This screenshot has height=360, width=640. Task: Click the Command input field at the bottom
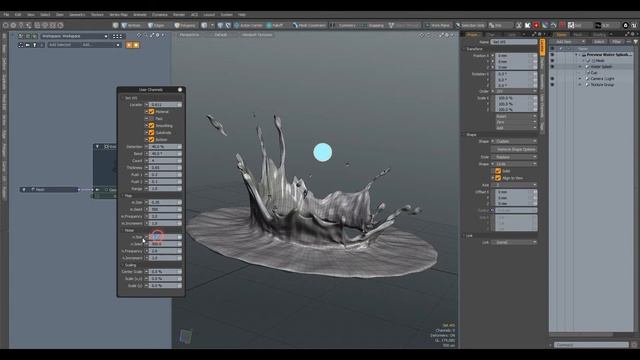[591, 345]
